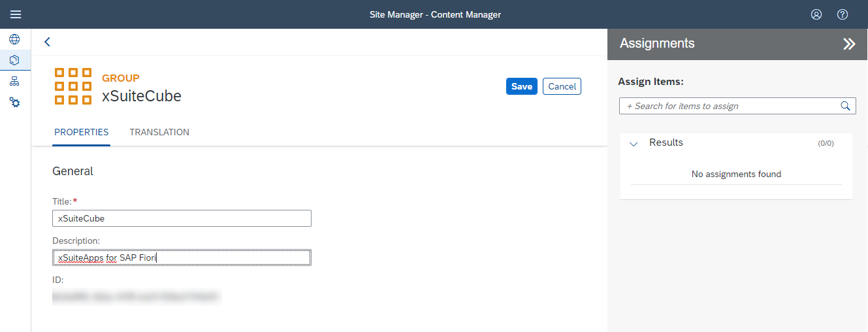Go back using the left arrow
868x332 pixels.
(47, 42)
